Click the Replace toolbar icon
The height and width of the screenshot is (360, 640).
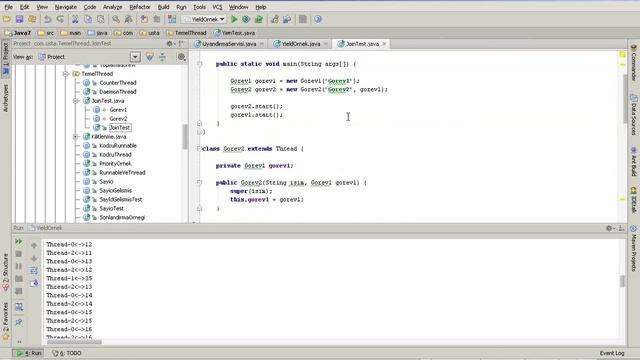click(x=129, y=19)
